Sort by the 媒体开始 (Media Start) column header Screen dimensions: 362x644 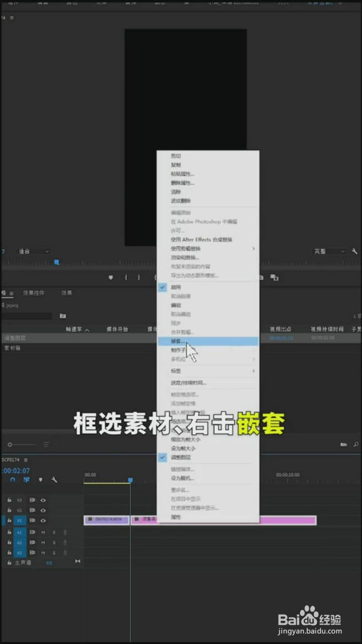(x=117, y=329)
